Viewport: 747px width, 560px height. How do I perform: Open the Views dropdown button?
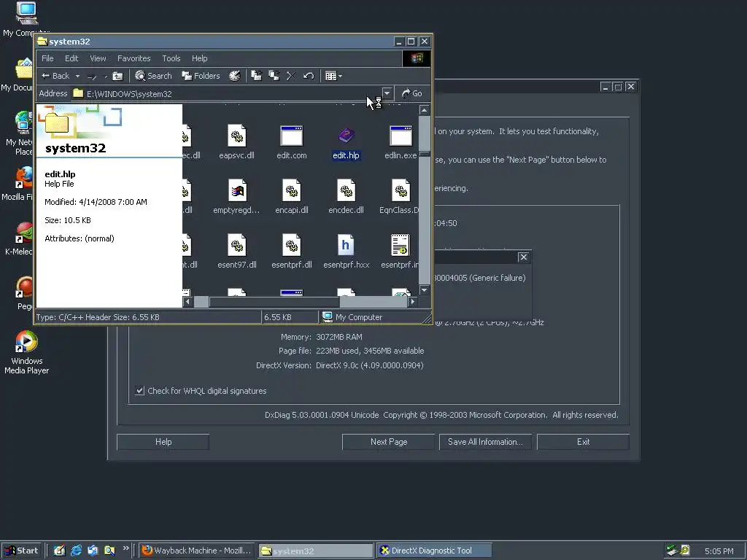333,76
